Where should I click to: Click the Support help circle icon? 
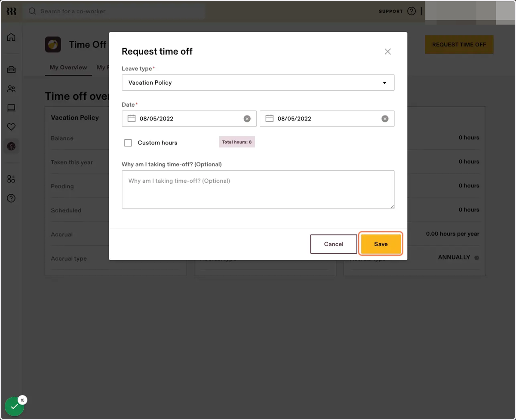(412, 11)
